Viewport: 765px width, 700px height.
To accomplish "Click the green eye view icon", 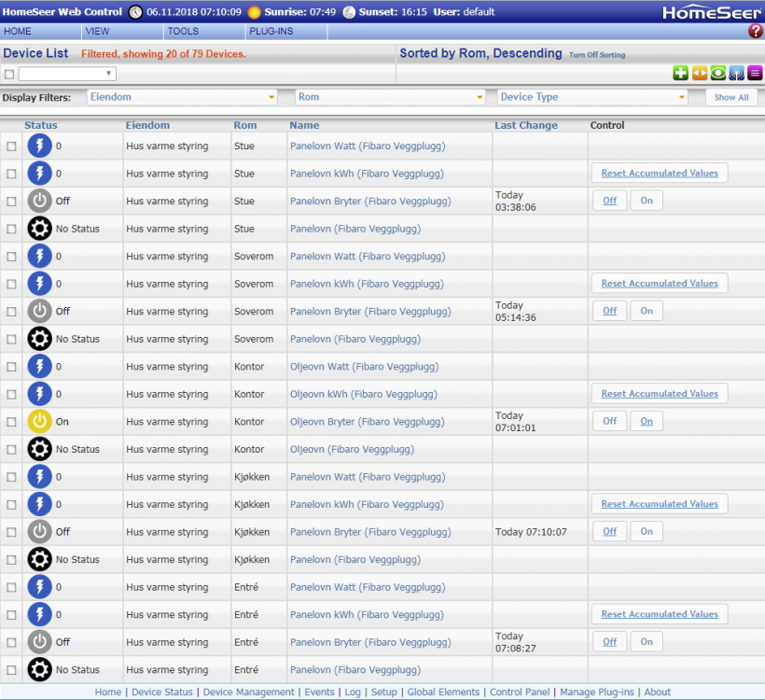I will [717, 74].
